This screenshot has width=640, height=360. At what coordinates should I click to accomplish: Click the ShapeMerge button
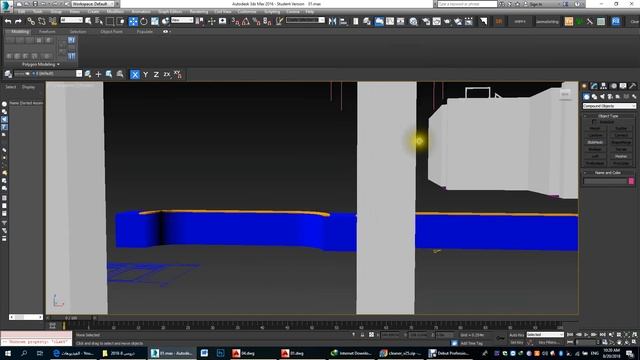pos(621,142)
